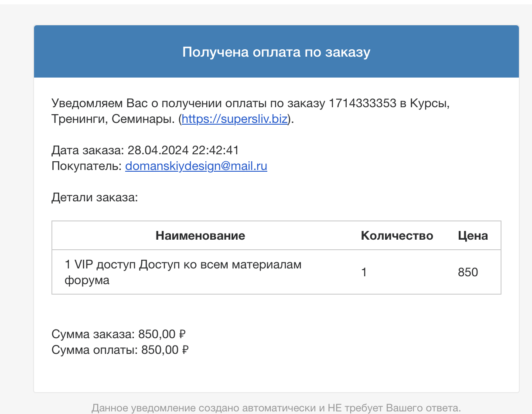Select the '1 VIP доступ' item name cell
This screenshot has width=532, height=414.
[x=183, y=272]
